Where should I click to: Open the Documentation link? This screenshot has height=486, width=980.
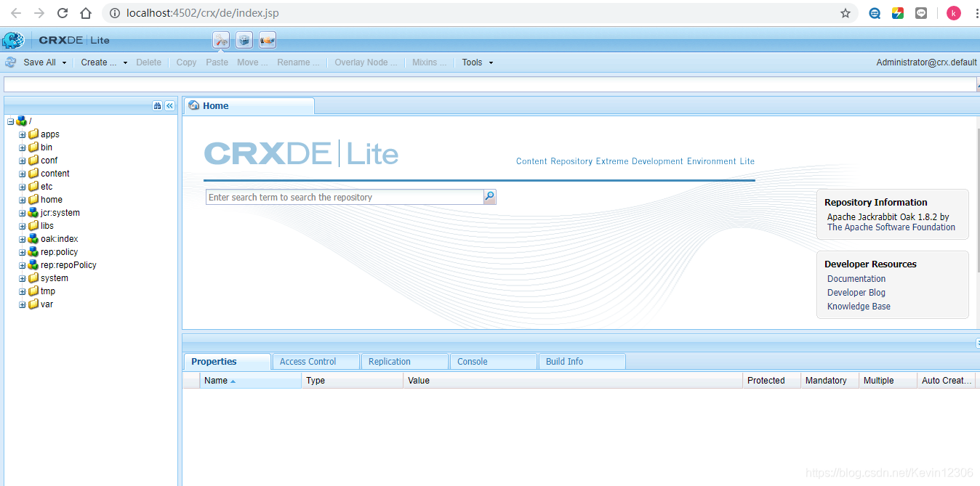click(x=856, y=279)
